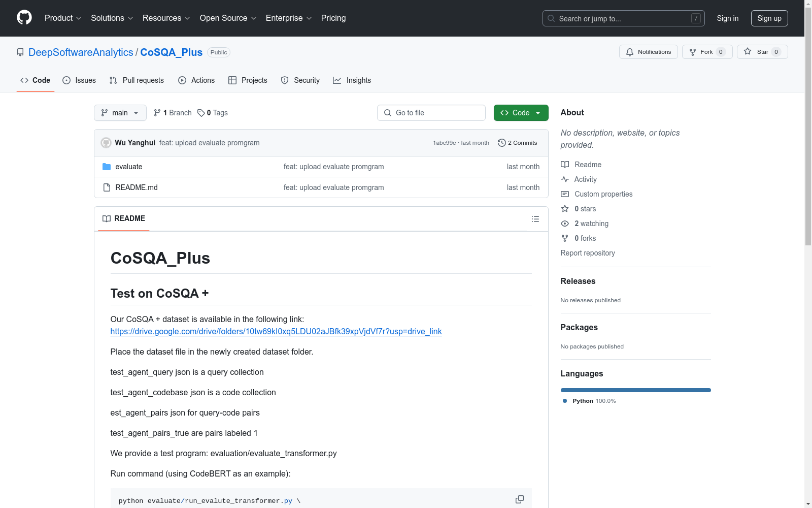Image resolution: width=812 pixels, height=508 pixels.
Task: Click the README.md file icon
Action: (x=107, y=187)
